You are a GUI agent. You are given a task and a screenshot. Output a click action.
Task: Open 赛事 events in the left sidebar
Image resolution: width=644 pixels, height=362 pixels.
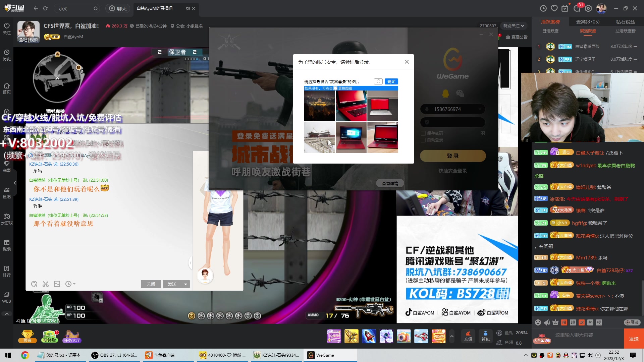7,167
